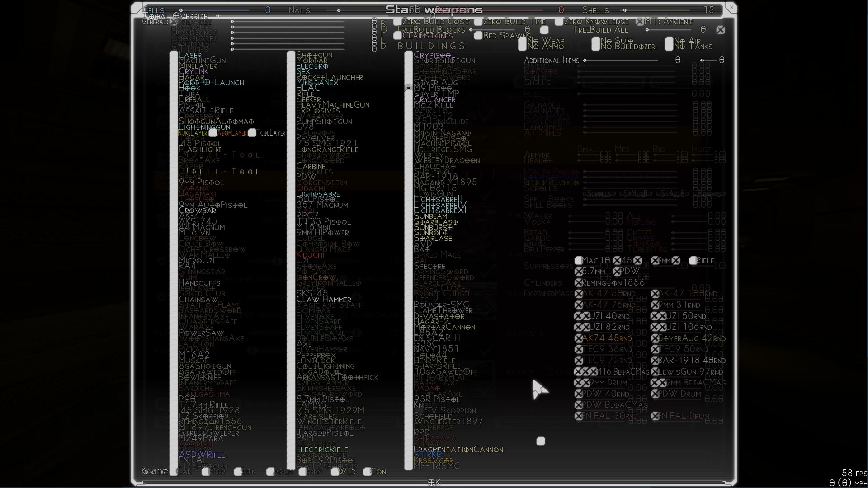Toggle the Knowledge Mor checkbox
The height and width of the screenshot is (488, 868).
pyautogui.click(x=206, y=472)
